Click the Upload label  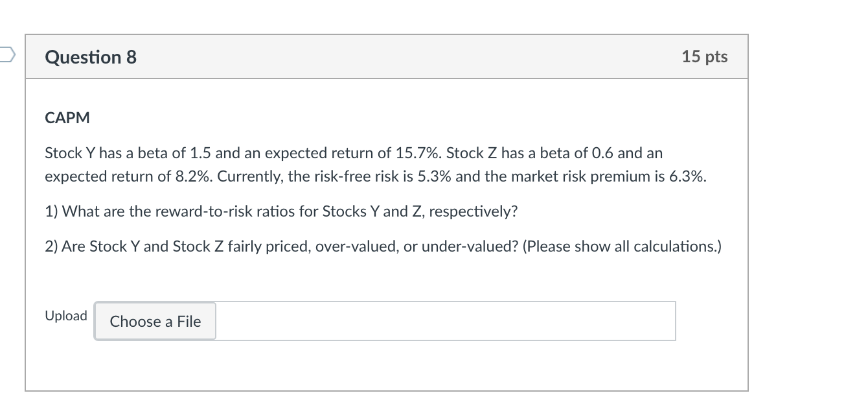click(x=65, y=315)
